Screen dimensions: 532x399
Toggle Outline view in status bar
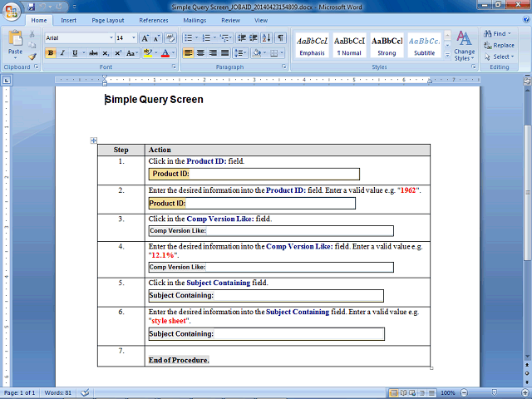coord(422,393)
